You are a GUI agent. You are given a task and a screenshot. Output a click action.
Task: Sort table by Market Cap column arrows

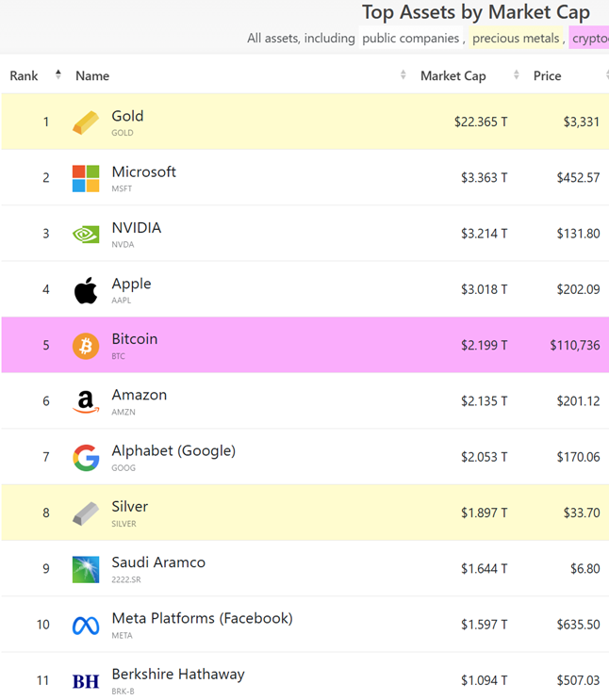[516, 74]
